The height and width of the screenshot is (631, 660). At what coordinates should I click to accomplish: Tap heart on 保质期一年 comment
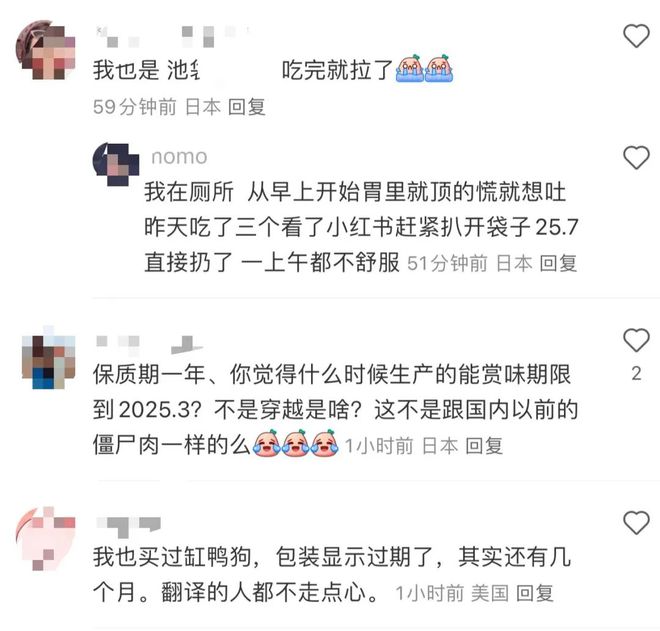pyautogui.click(x=636, y=339)
